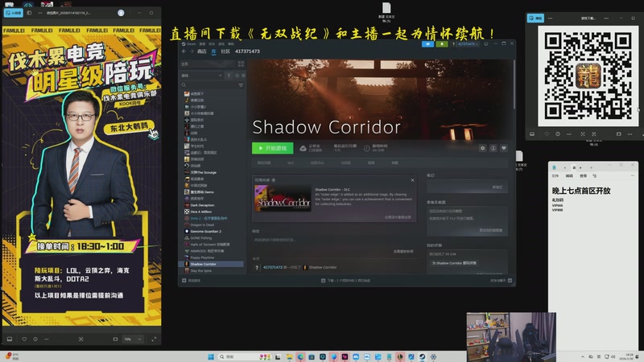This screenshot has width=644, height=362.
Task: Open the 查看 menu in Notepad
Action: pos(583,175)
